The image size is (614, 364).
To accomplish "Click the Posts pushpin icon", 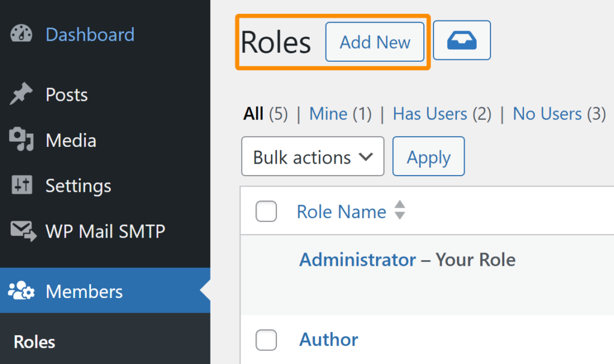I will pos(21,94).
